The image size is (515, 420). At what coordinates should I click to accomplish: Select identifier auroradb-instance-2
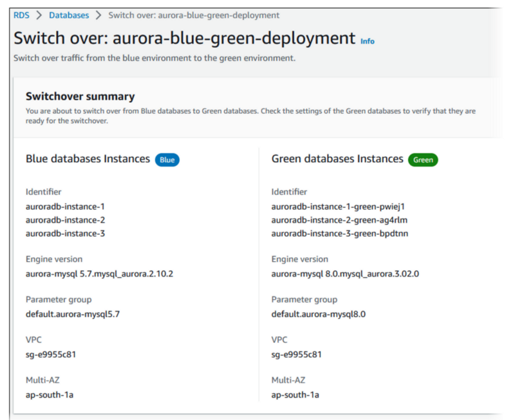click(66, 220)
